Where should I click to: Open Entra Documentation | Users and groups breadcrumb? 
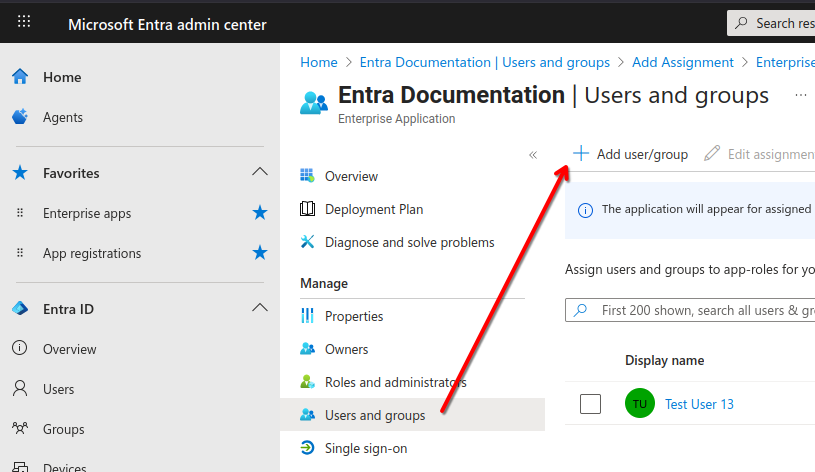point(484,62)
